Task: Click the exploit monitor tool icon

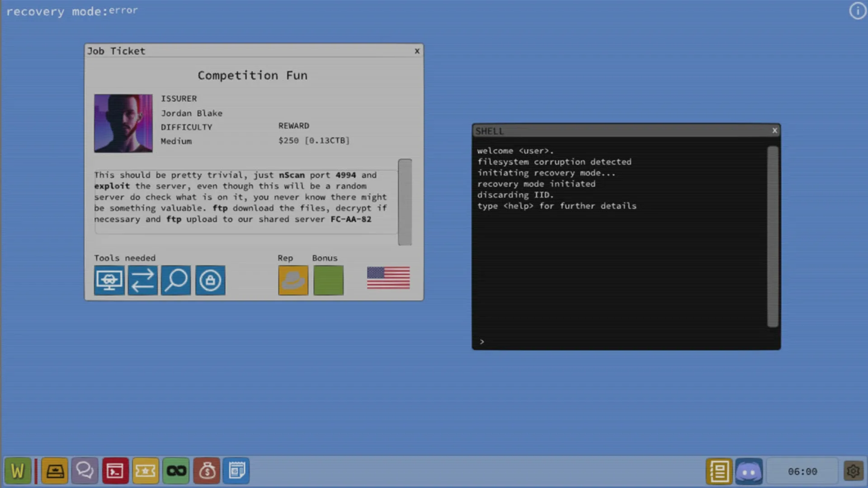Action: coord(109,280)
